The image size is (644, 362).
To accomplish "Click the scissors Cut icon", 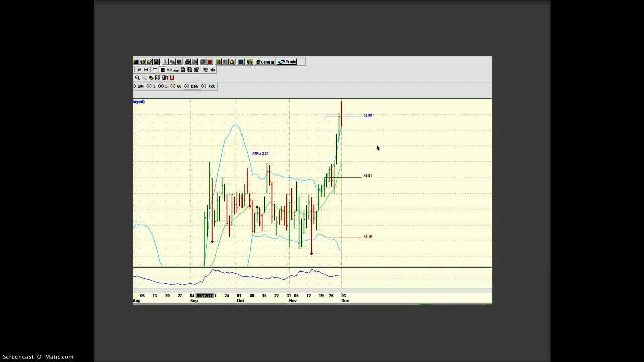I will click(166, 62).
